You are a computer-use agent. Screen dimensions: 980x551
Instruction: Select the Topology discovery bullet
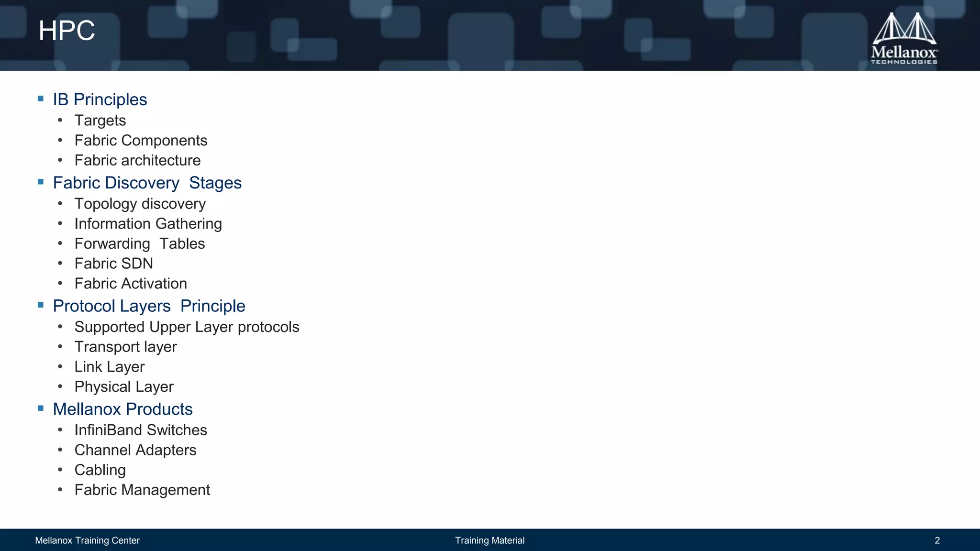[140, 204]
